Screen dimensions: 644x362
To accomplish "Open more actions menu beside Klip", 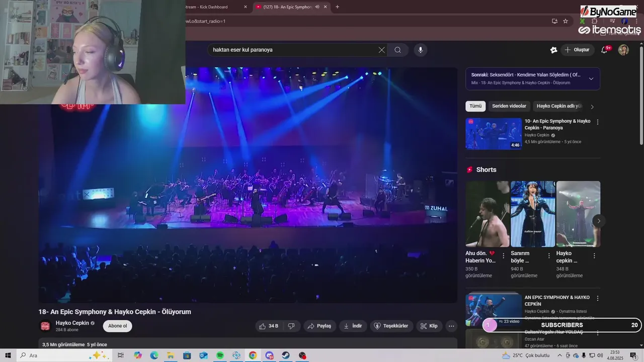I will point(451,326).
